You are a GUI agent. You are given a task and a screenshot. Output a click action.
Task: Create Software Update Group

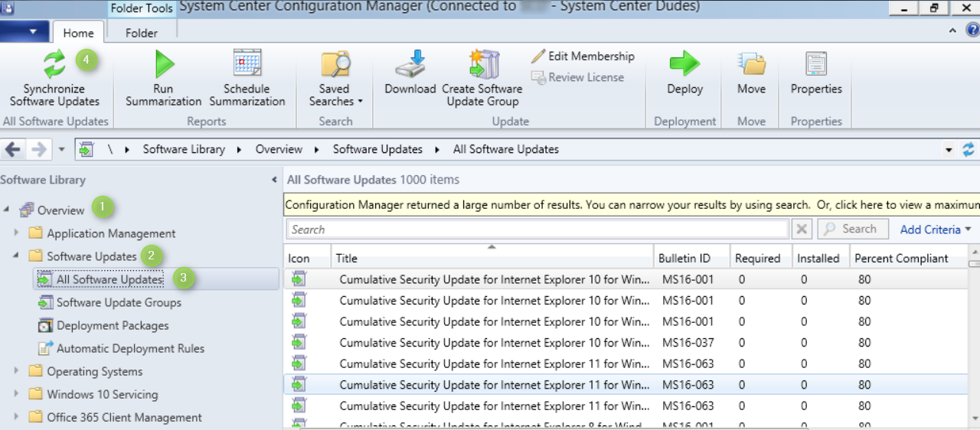point(482,78)
